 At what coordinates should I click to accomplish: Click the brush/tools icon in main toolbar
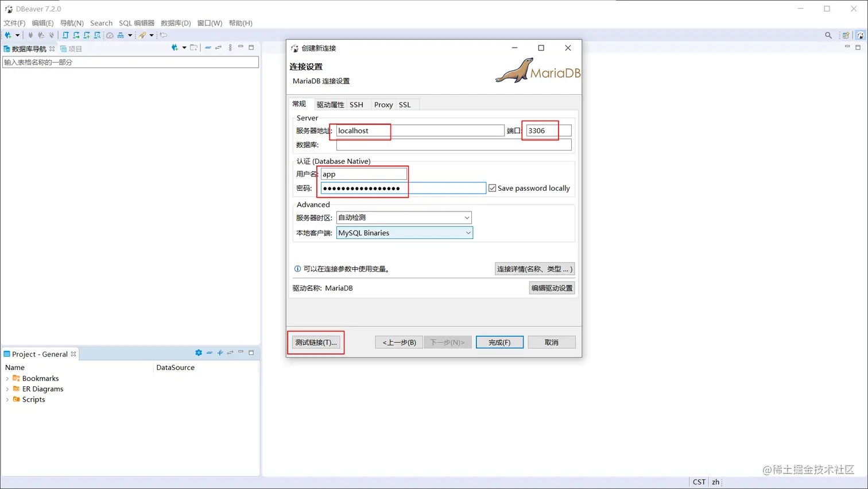tap(142, 35)
